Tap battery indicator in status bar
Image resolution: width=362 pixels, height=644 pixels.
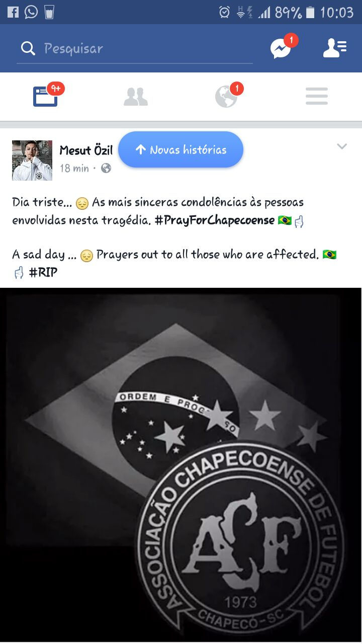[x=310, y=13]
